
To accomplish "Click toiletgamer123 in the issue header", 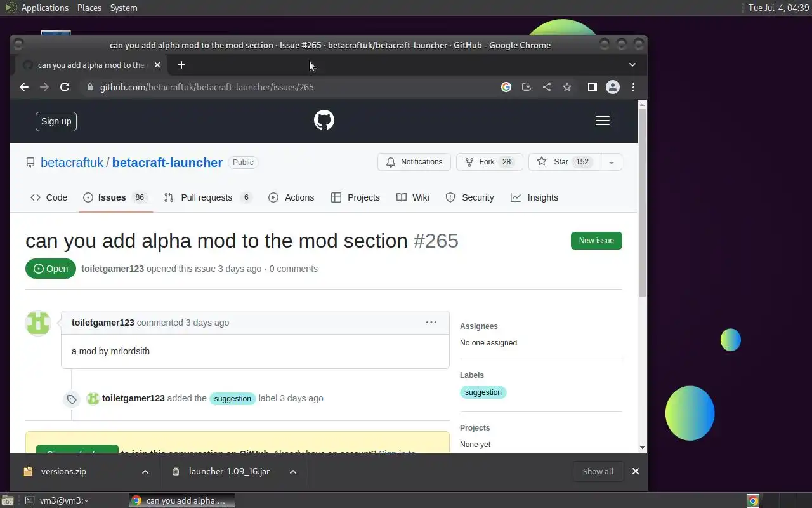I will [113, 269].
